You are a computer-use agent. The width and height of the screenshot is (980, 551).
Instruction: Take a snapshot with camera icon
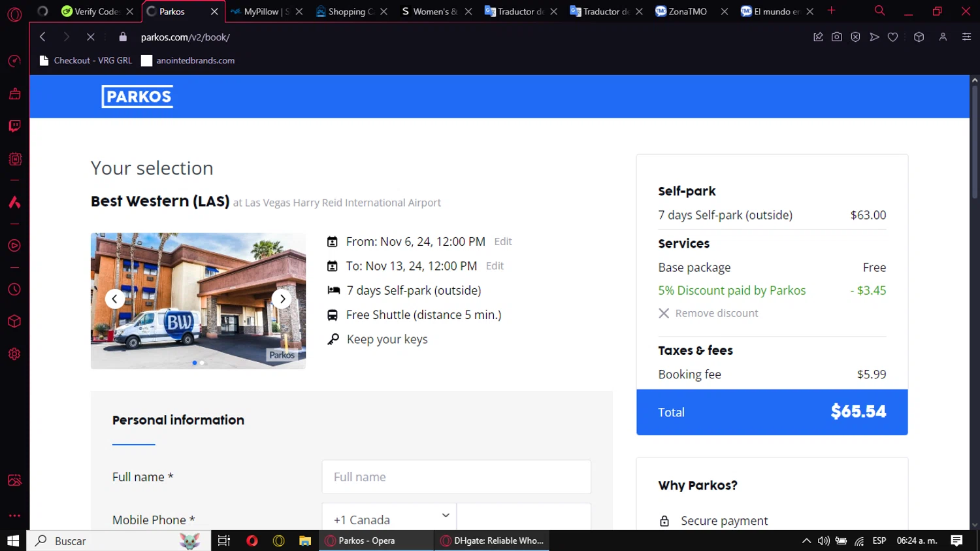click(x=836, y=37)
